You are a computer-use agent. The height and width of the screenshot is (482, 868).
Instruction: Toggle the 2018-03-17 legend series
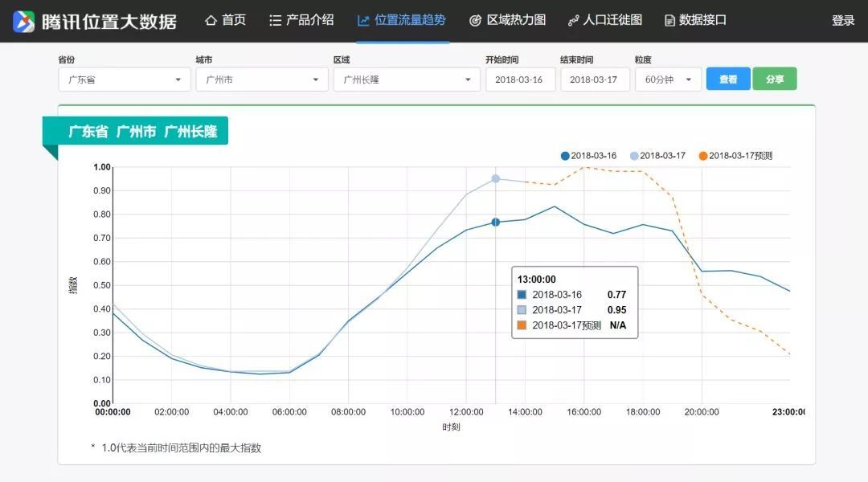657,156
